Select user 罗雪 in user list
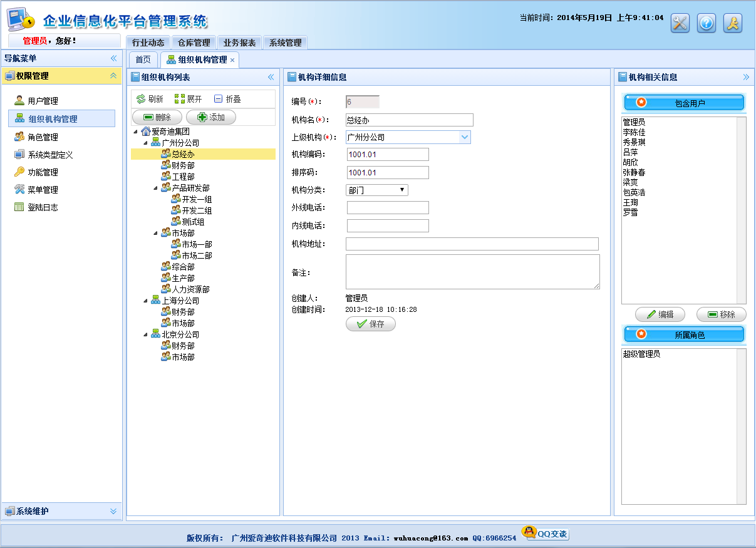The height and width of the screenshot is (548, 756). point(630,212)
